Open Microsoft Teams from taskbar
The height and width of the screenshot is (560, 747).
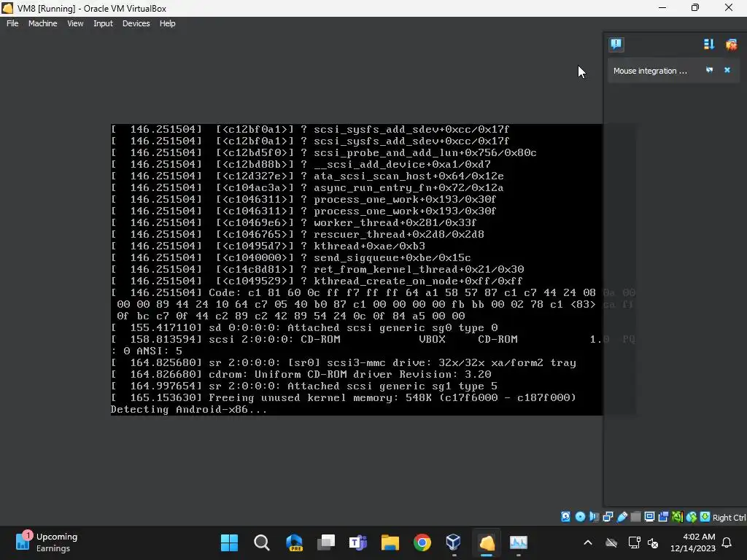point(357,542)
